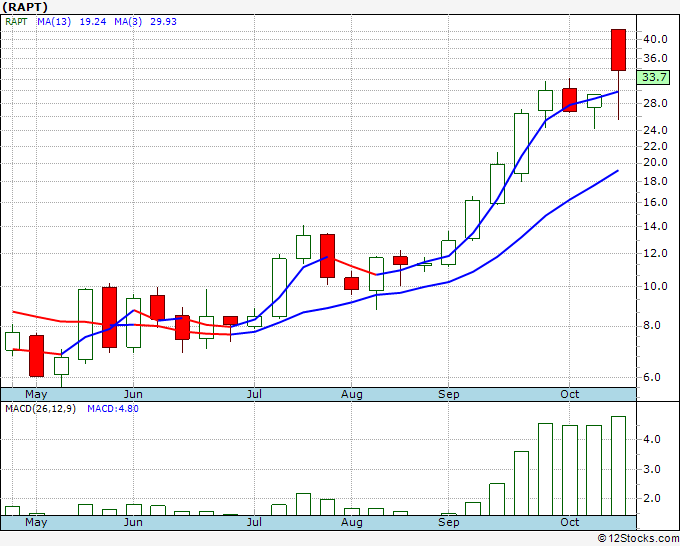Click the 12Stocks.com copyright link
Viewport: 680px width, 546px height.
point(638,539)
